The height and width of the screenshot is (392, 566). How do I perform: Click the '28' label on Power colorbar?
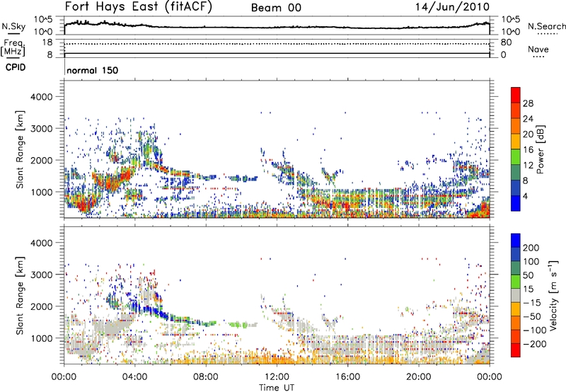(528, 103)
